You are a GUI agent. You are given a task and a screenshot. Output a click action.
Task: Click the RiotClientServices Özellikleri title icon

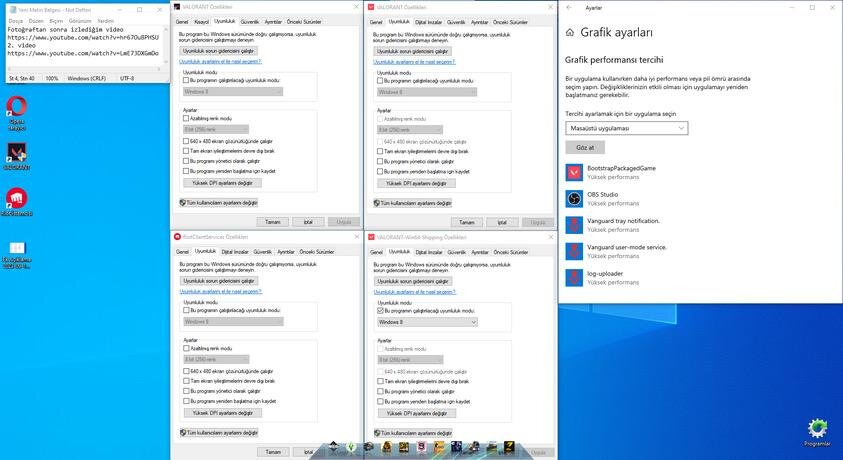(x=177, y=236)
